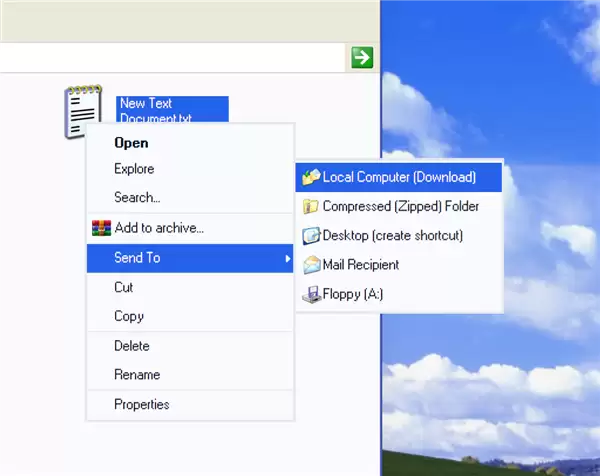Select Cut from the context menu
The width and height of the screenshot is (600, 476).
(x=124, y=287)
